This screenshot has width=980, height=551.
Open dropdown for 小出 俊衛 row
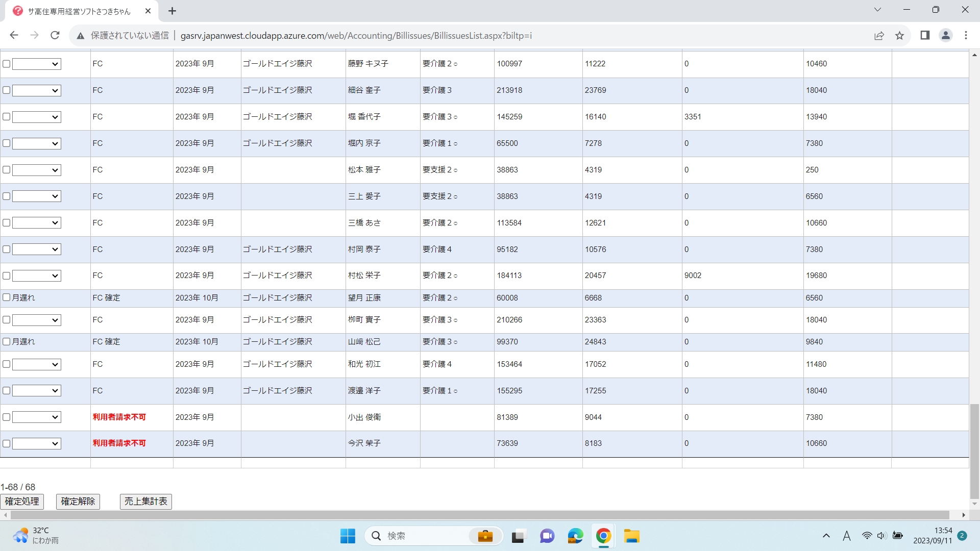pyautogui.click(x=37, y=417)
